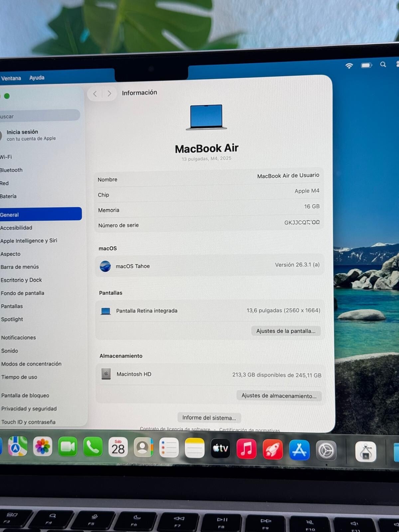Viewport: 399px width, 532px height.
Task: Click the green window zoom button
Action: (7, 96)
